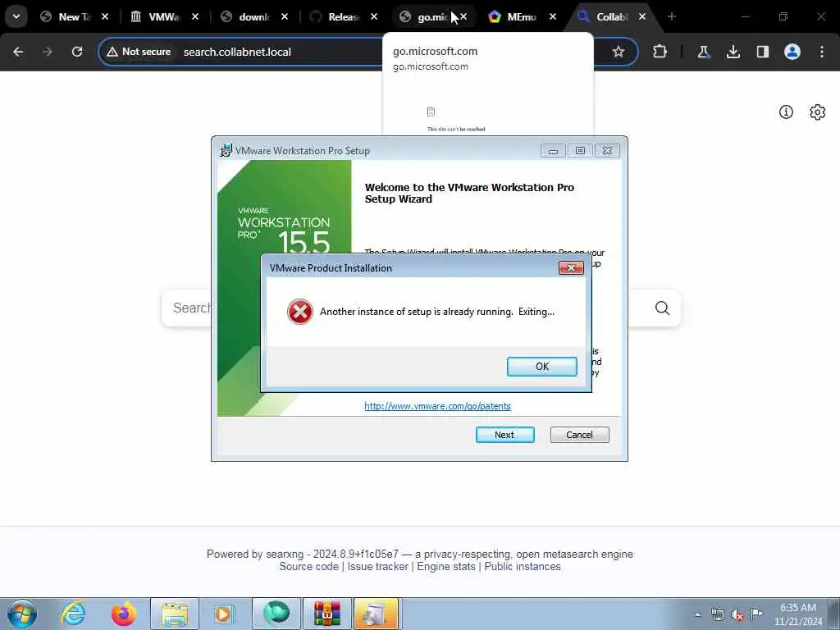Launch Internet Explorer from taskbar
840x630 pixels.
pos(73,614)
